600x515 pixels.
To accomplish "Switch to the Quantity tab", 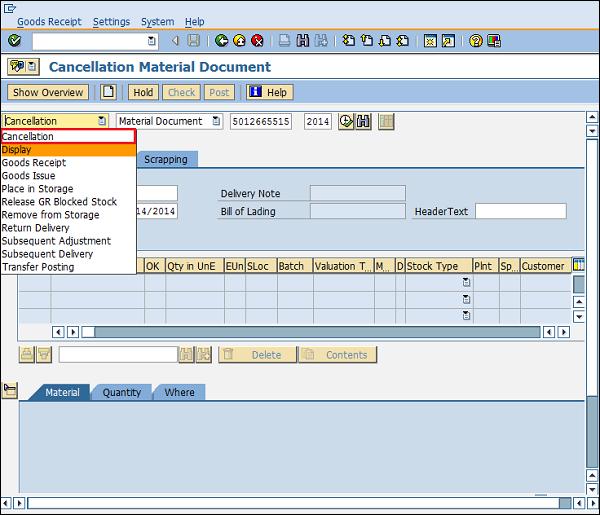I will coord(121,393).
